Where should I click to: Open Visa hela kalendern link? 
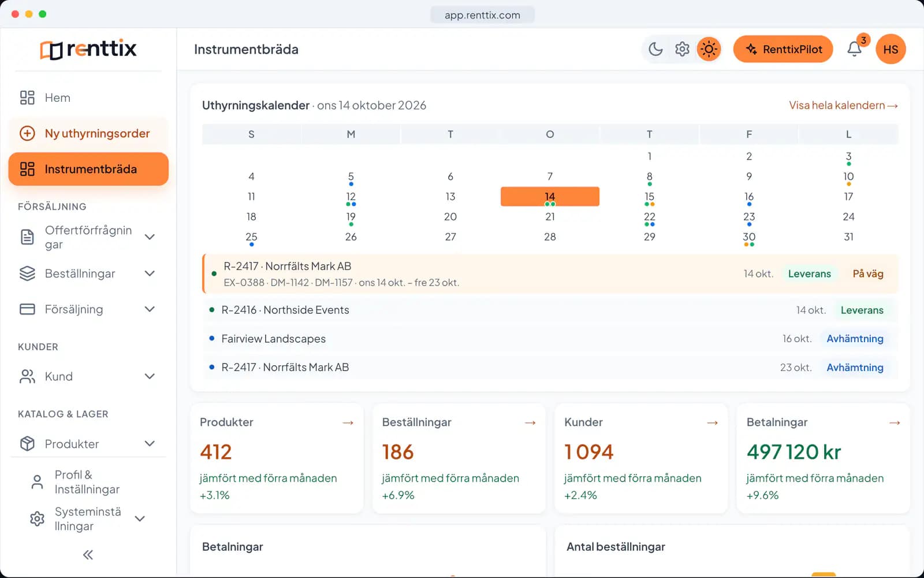843,105
